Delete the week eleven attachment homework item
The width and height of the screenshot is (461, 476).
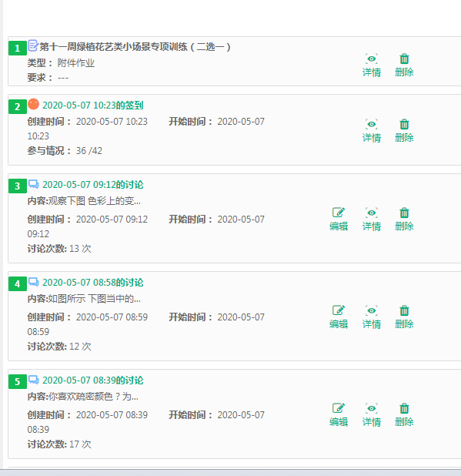click(x=404, y=65)
